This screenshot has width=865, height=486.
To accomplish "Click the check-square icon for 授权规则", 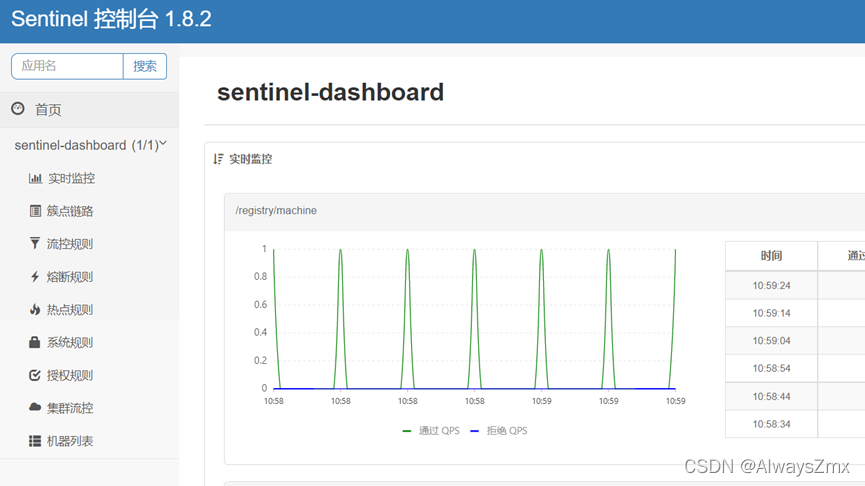I will (35, 375).
